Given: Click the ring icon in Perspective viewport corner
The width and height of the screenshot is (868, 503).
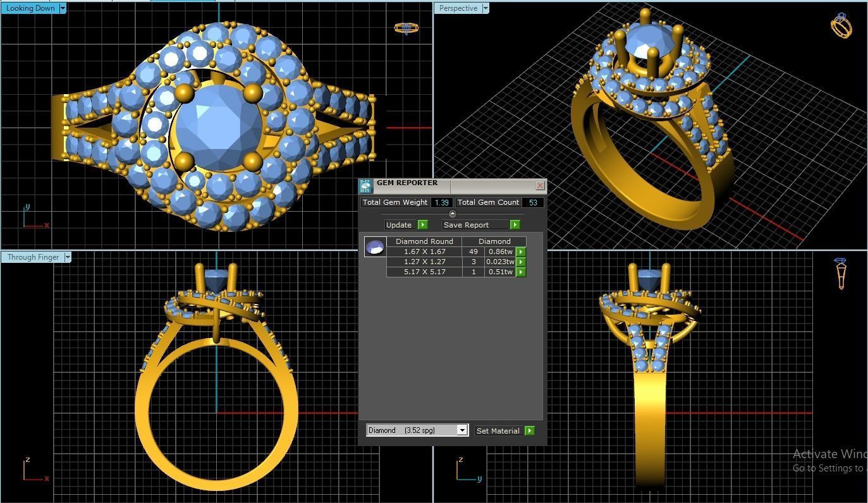Looking at the screenshot, I should (x=841, y=25).
